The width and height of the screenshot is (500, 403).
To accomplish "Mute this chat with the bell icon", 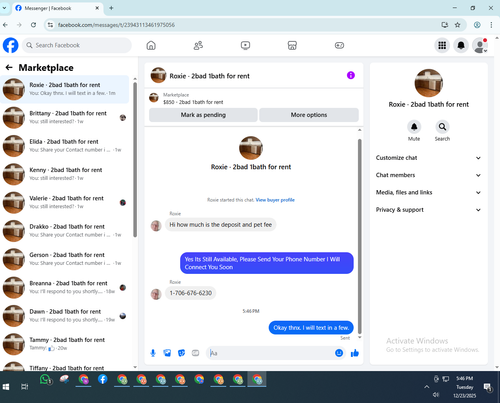I will (414, 127).
